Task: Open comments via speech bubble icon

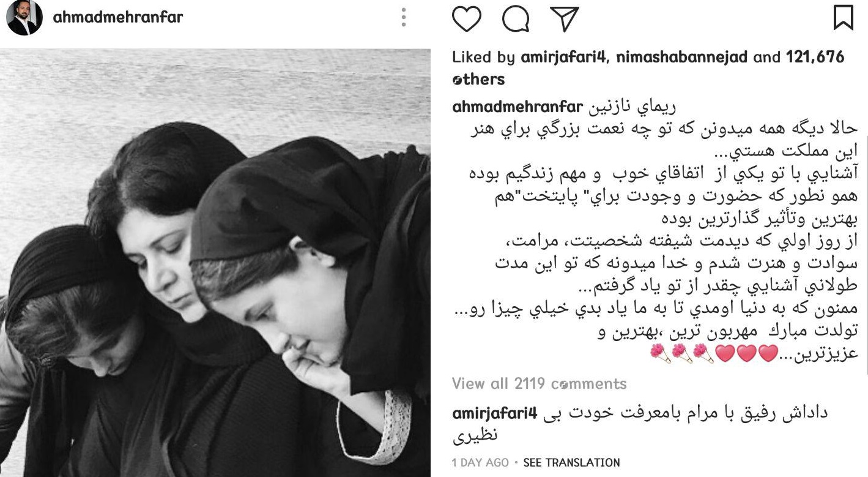Action: tap(516, 19)
